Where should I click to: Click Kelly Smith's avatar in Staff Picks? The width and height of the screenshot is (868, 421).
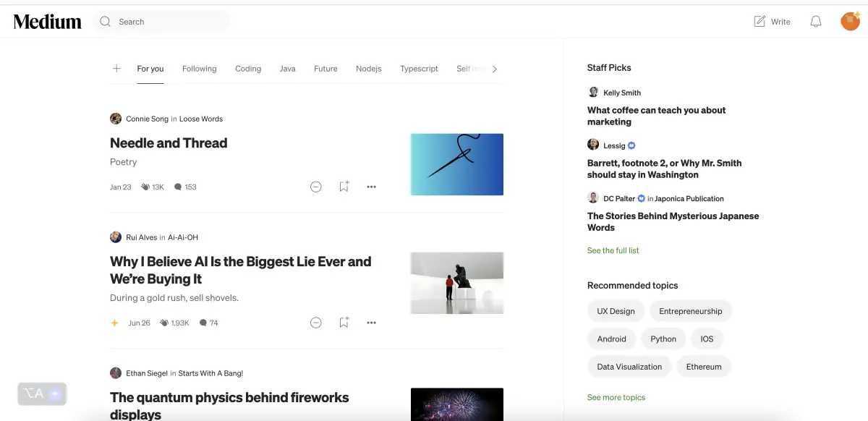tap(593, 92)
